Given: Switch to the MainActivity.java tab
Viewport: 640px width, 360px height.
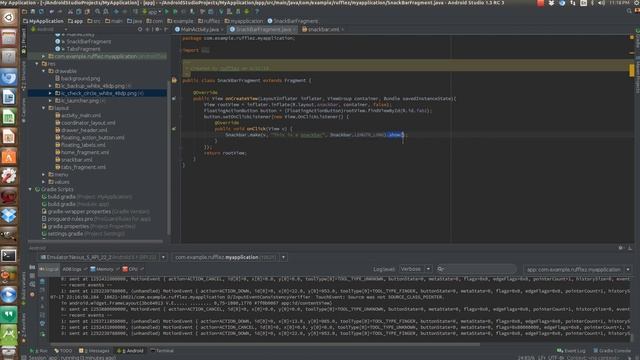Looking at the screenshot, I should [199, 29].
